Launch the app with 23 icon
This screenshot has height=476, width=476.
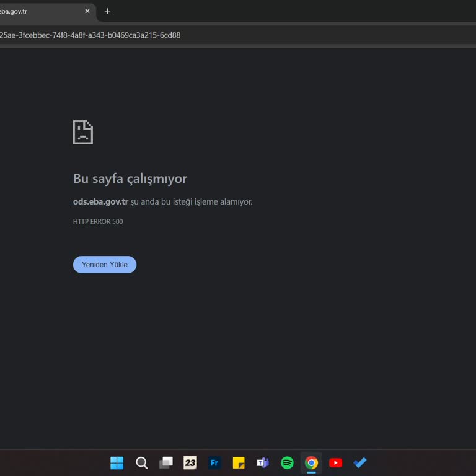pos(190,463)
